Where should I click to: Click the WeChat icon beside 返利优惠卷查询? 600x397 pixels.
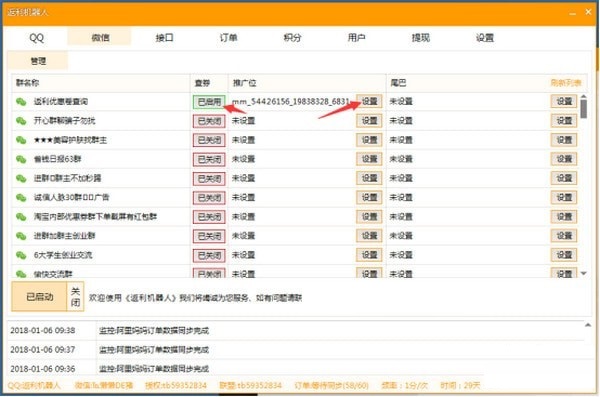coord(21,102)
